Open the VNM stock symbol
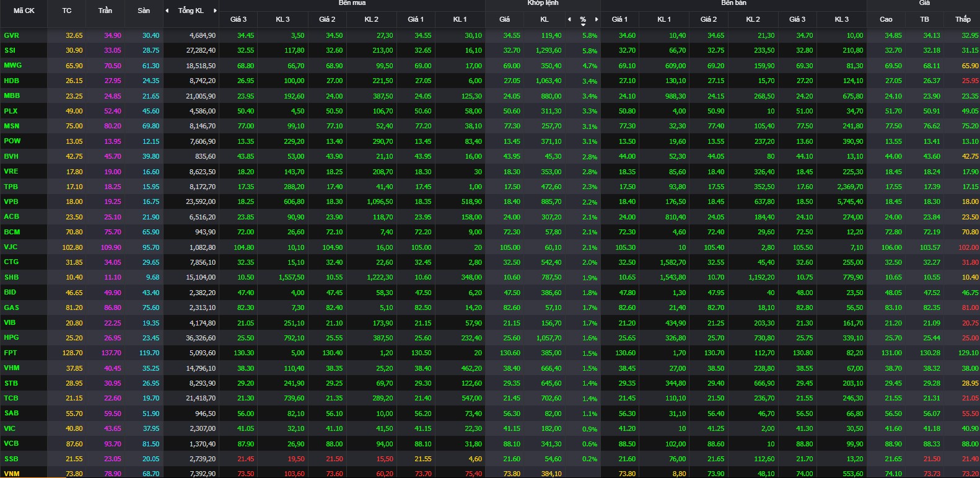Screen dimensions: 980x478 pos(11,474)
